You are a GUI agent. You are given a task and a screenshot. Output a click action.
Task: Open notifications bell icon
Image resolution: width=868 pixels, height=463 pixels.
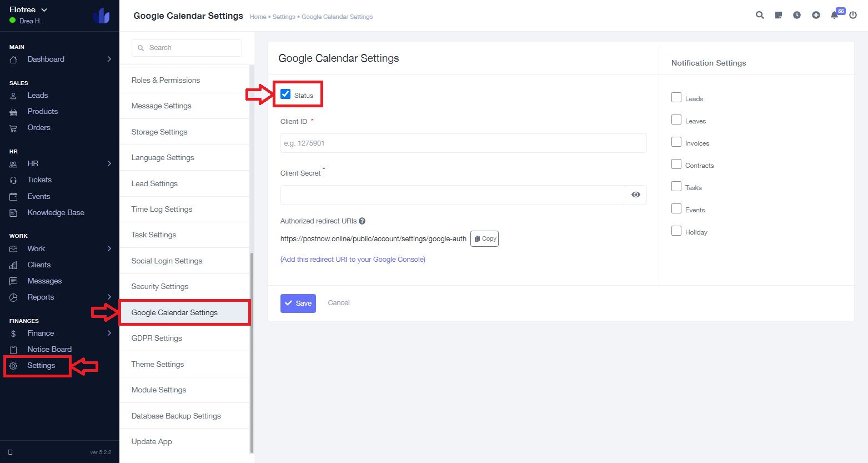tap(834, 16)
